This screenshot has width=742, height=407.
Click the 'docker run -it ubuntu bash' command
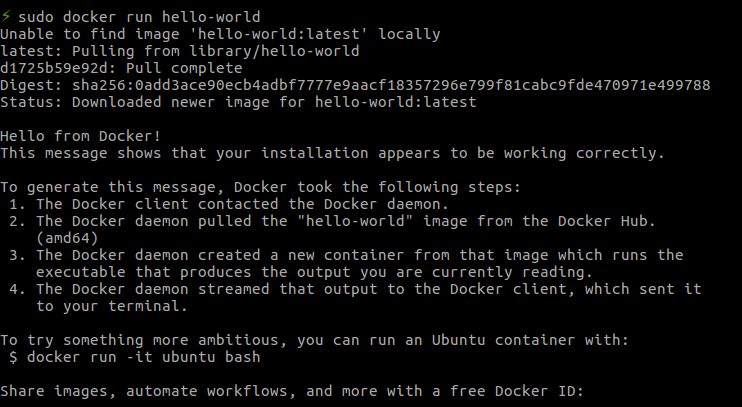(x=143, y=357)
